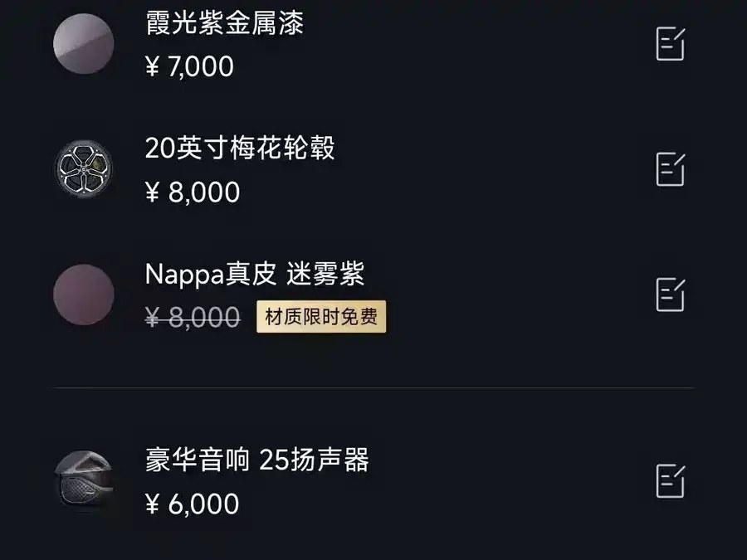Screen dimensions: 747x560
Task: Edit the 霞光紫金属漆 paint option
Action: (x=670, y=44)
